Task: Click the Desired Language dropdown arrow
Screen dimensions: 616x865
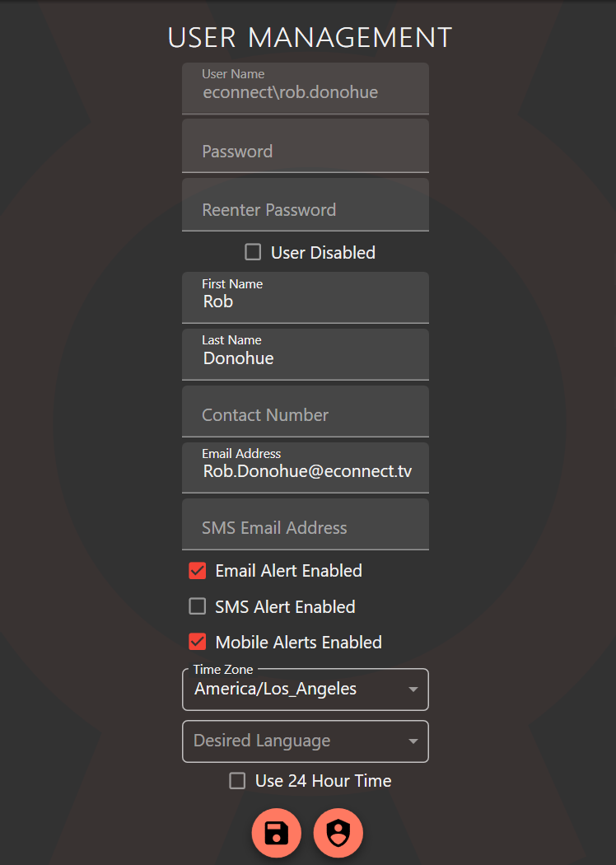Action: pyautogui.click(x=413, y=741)
